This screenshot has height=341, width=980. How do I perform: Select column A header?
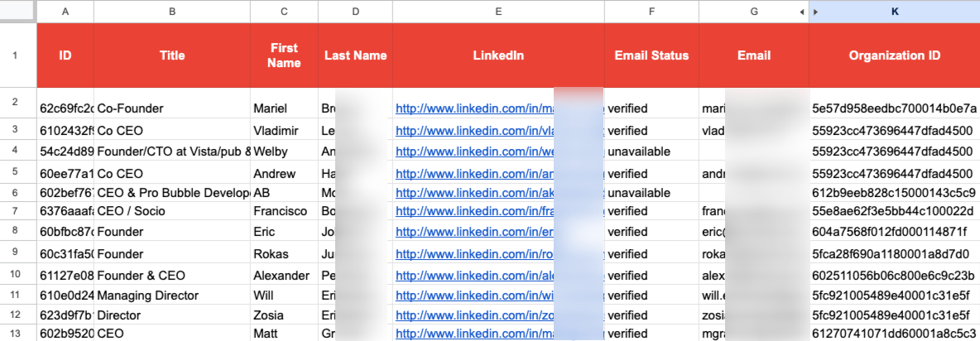pos(65,12)
